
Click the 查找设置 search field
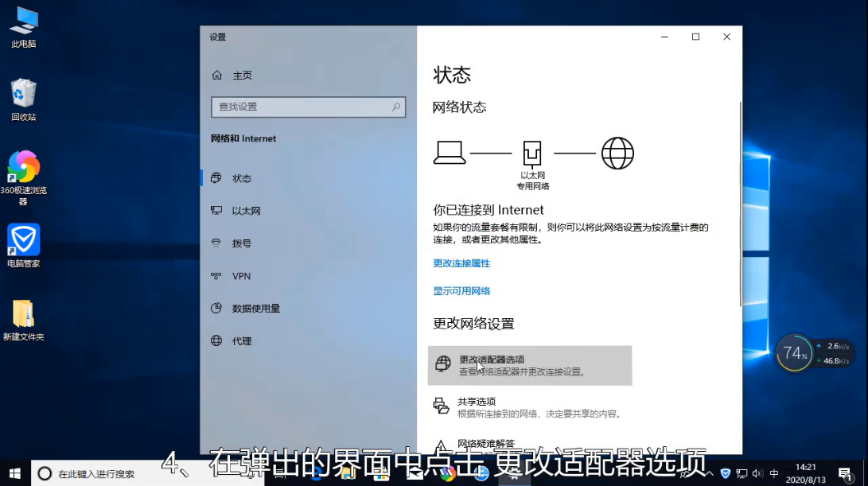(309, 107)
